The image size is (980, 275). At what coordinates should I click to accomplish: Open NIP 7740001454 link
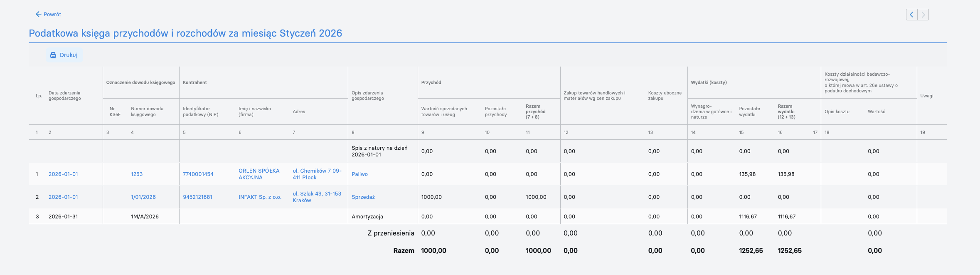coord(198,174)
